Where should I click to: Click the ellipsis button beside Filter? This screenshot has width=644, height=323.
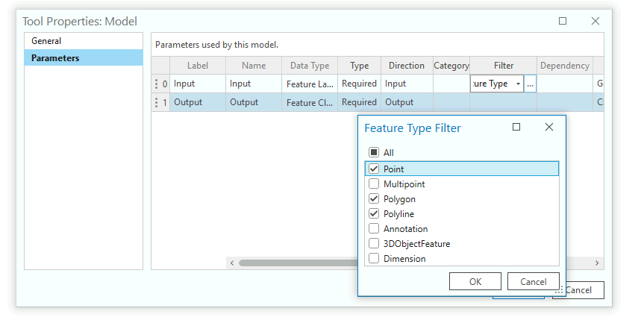point(530,84)
